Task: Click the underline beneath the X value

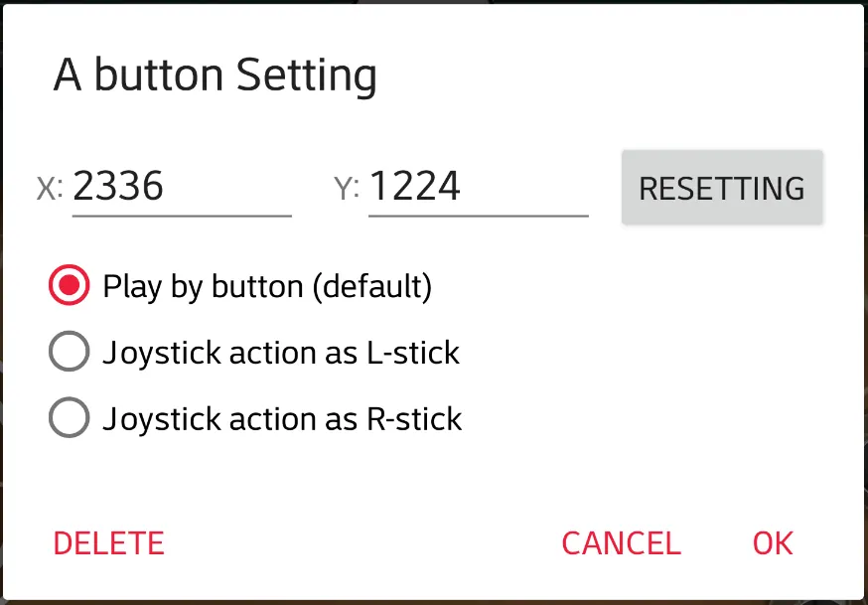Action: (181, 215)
